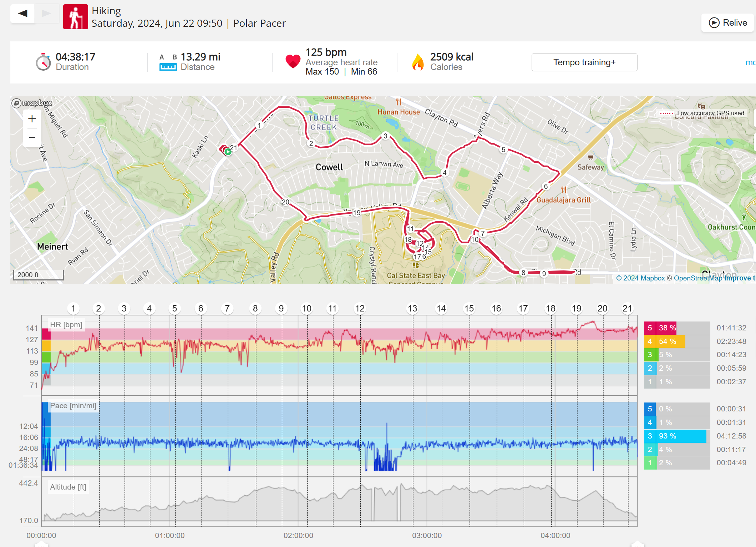Click the calories flame icon
Screen dimensions: 756x547
(x=418, y=62)
